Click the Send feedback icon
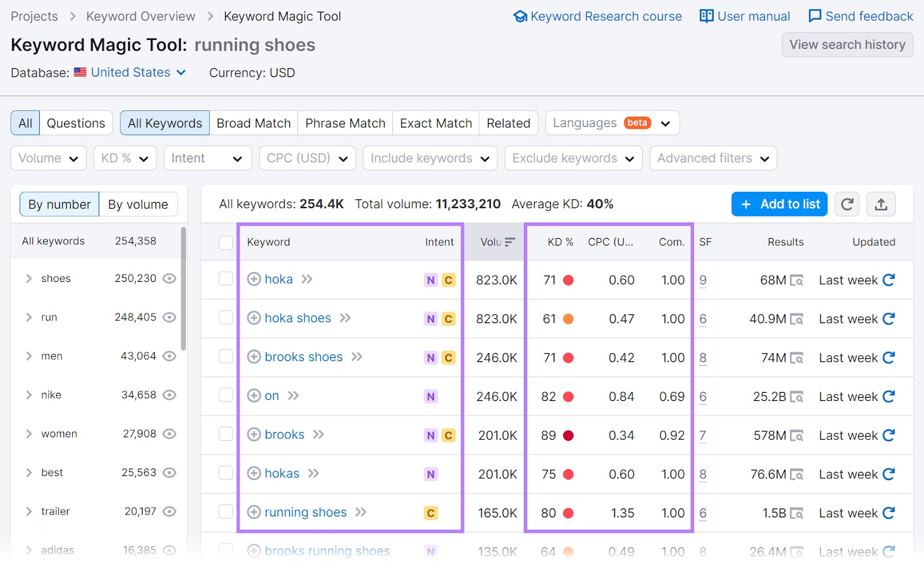 pos(815,16)
